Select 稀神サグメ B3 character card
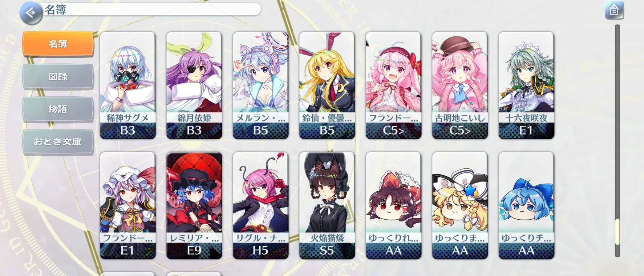Image resolution: width=644 pixels, height=276 pixels. click(127, 85)
